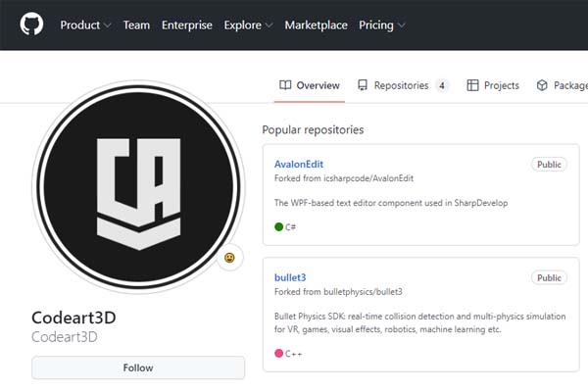Click the Overview book icon
Image resolution: width=588 pixels, height=392 pixels.
285,85
